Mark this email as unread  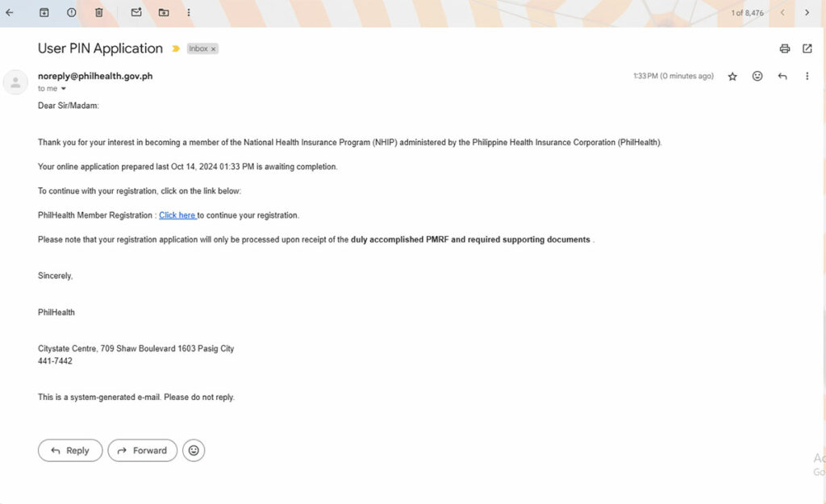pos(136,13)
